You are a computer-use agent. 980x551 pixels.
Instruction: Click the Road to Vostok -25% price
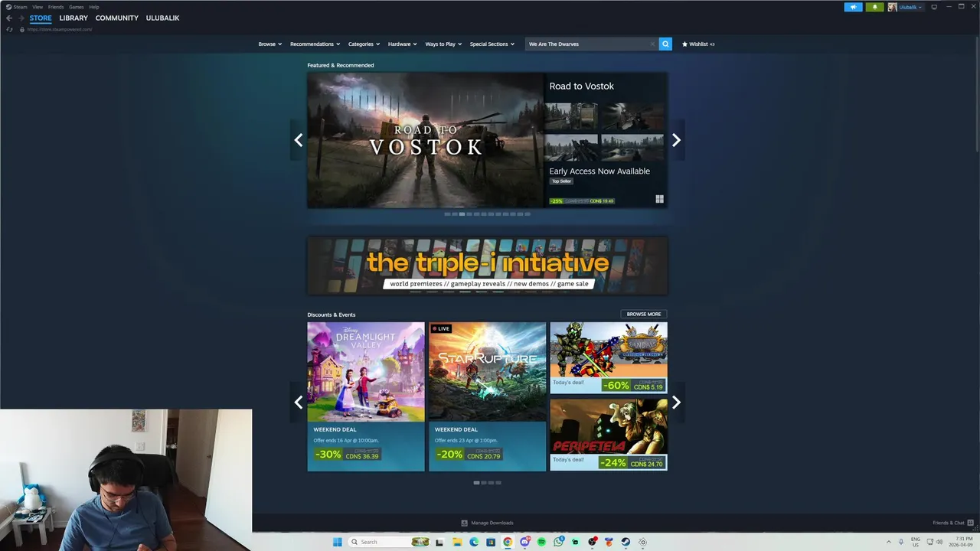582,201
